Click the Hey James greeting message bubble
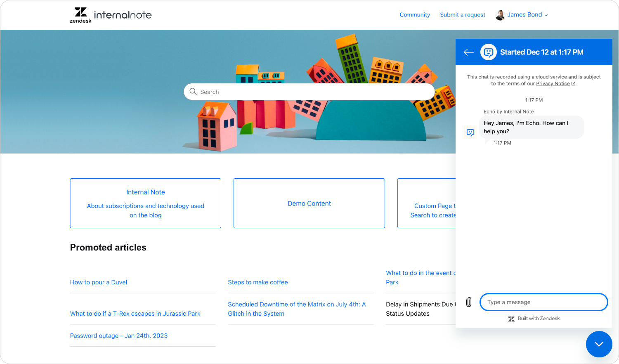Viewport: 619px width, 364px height. click(532, 127)
